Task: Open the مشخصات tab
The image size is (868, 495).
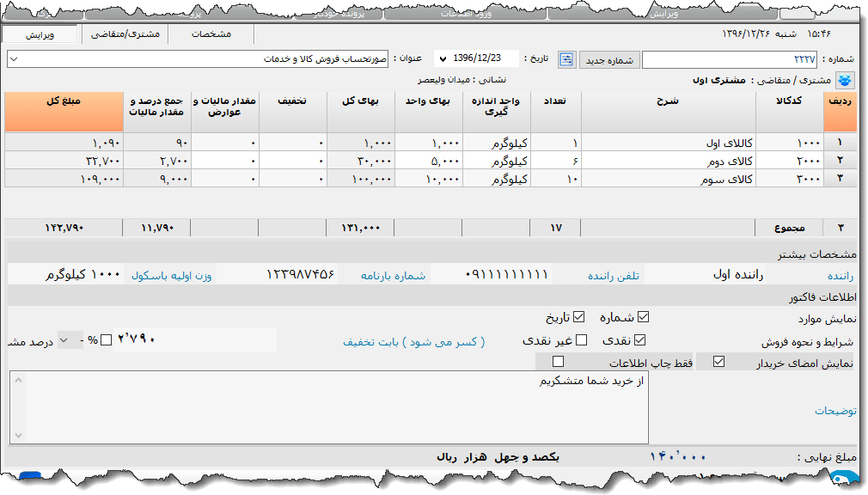Action: (x=210, y=34)
